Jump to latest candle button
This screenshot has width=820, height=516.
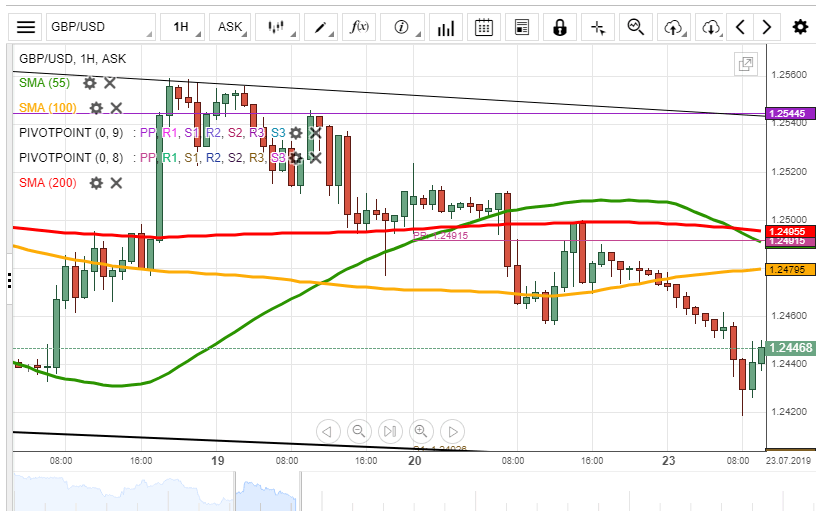tap(390, 432)
